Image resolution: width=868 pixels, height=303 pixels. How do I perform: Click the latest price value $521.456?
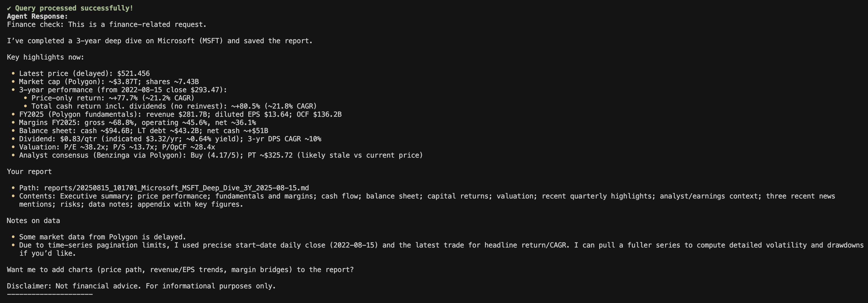tap(133, 74)
